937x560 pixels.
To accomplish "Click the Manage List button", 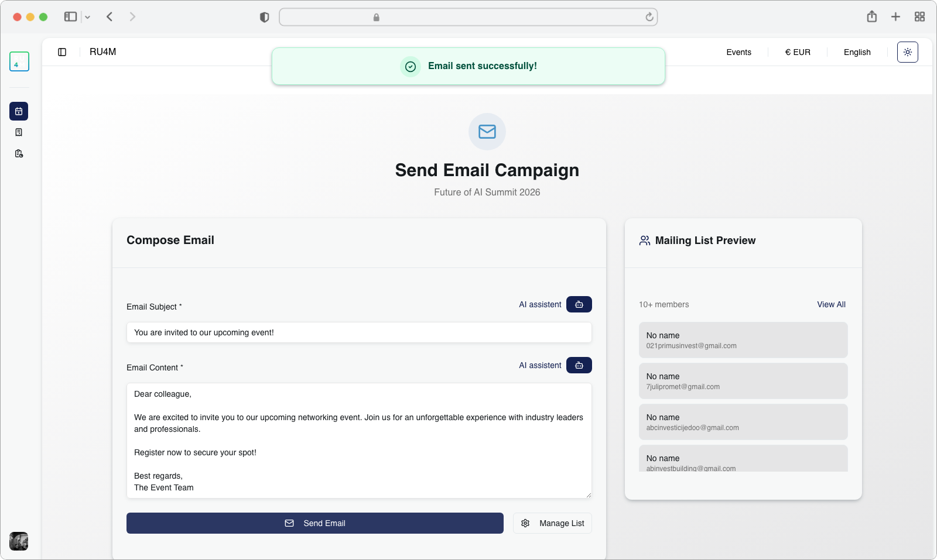I will tap(552, 523).
